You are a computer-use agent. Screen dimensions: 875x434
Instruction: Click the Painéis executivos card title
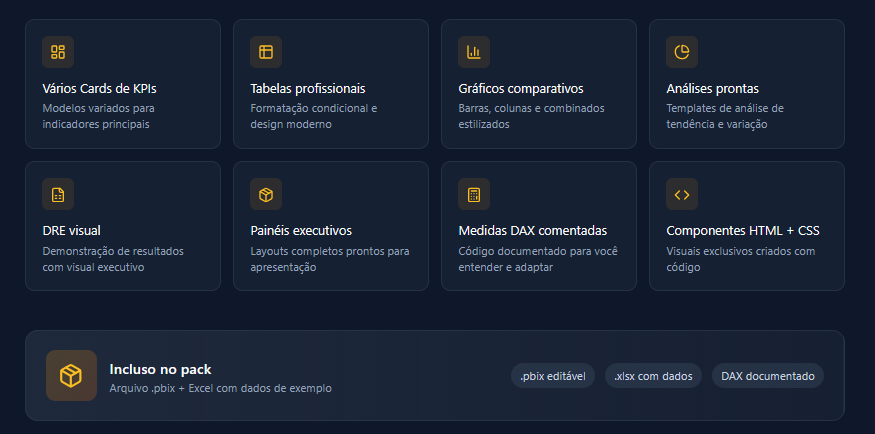(x=301, y=231)
